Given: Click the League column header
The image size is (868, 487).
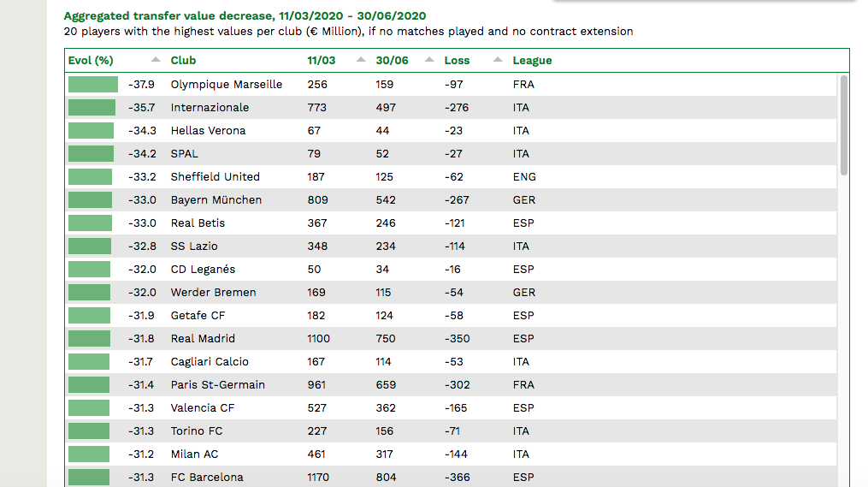Looking at the screenshot, I should pyautogui.click(x=532, y=61).
